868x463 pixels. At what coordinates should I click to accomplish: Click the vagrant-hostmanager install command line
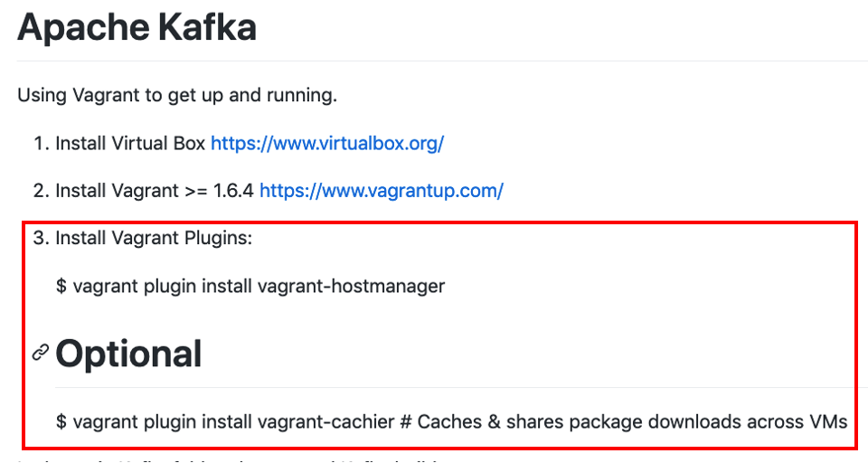[x=250, y=287]
